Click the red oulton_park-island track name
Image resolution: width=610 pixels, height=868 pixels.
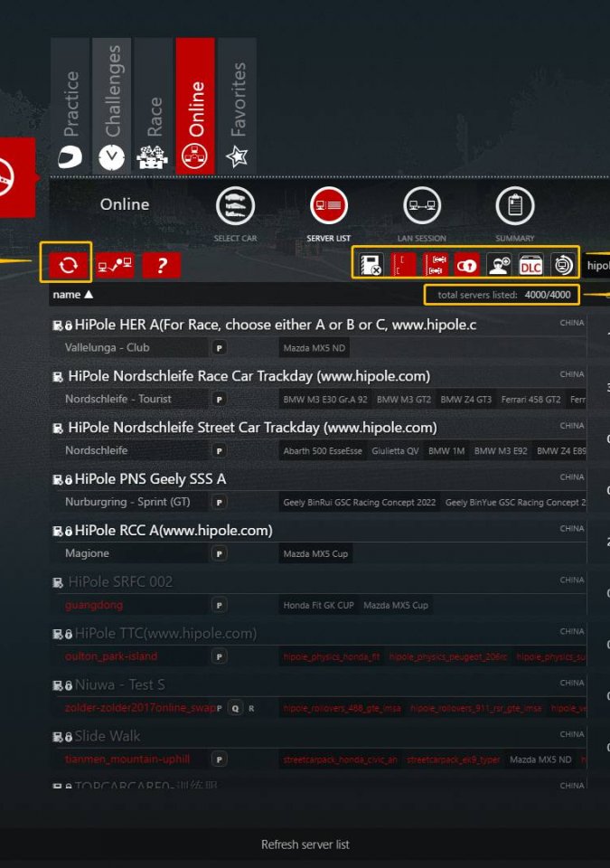(x=111, y=656)
